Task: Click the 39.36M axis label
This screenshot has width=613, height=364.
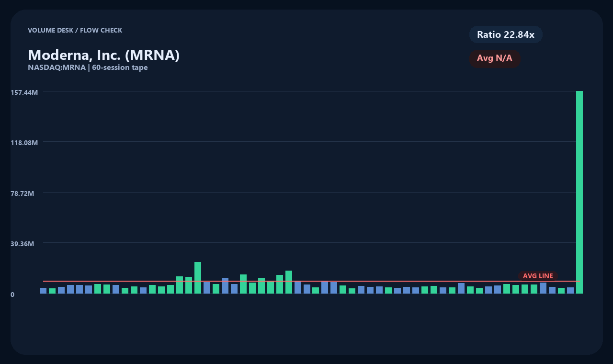Action: coord(23,243)
